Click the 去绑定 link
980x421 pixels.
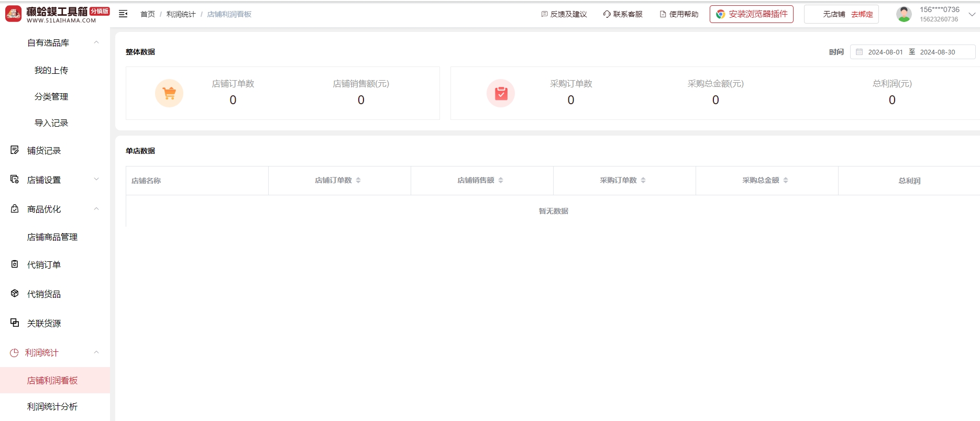point(862,14)
